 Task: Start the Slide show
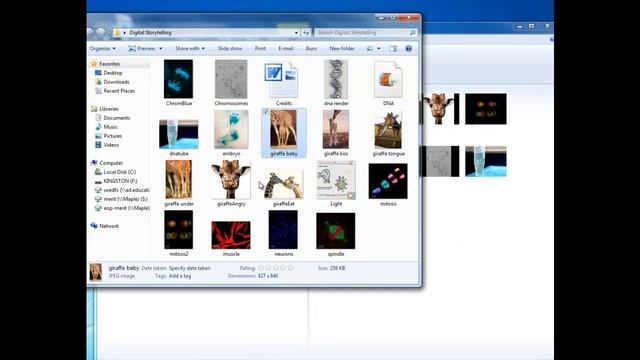230,49
